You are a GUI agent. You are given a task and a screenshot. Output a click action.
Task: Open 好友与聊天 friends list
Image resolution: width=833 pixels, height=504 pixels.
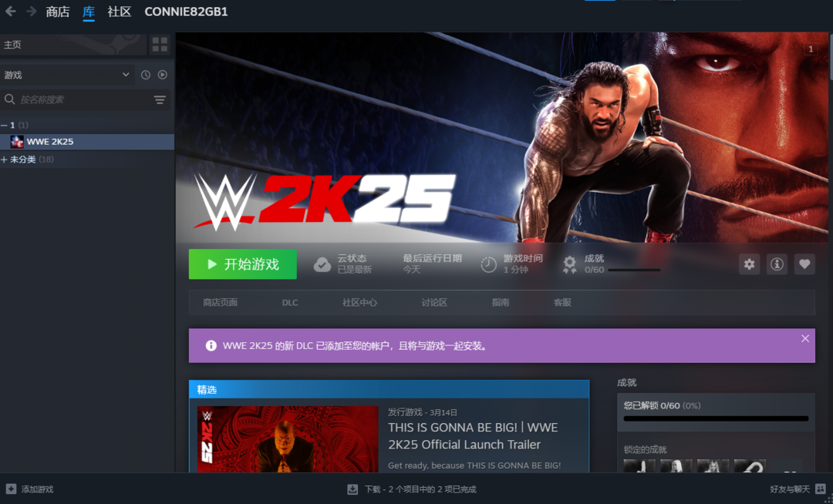click(x=790, y=489)
